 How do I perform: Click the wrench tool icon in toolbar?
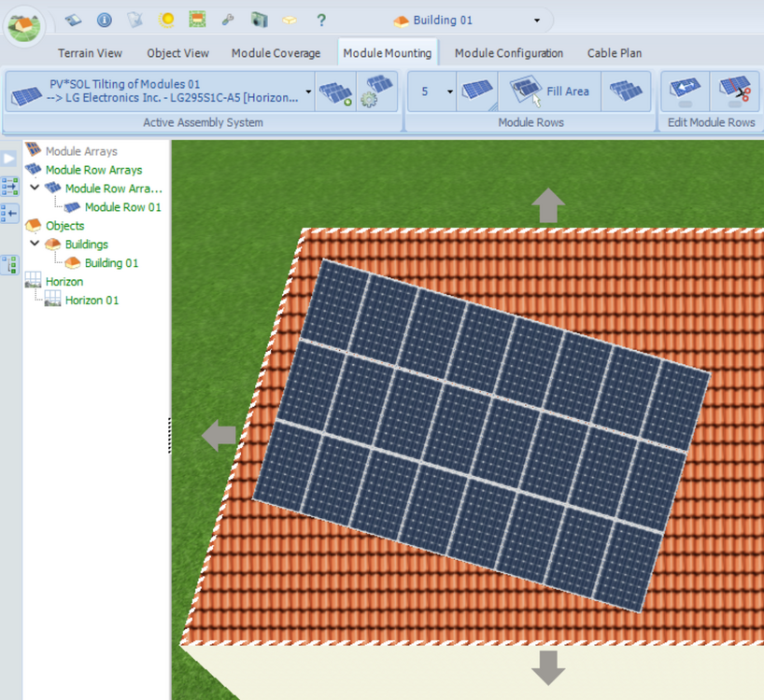(228, 20)
